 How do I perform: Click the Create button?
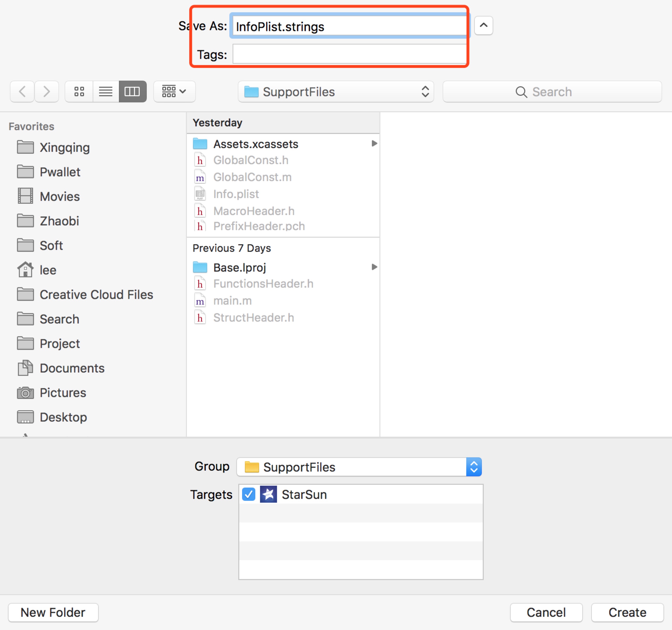pos(627,612)
